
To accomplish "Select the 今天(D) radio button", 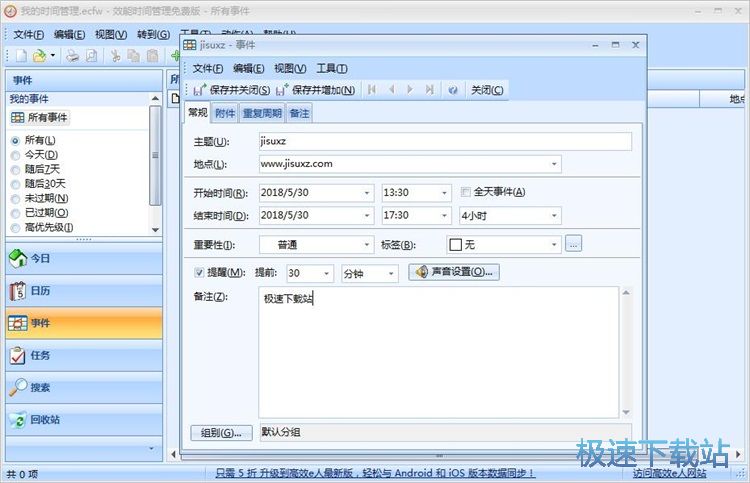I will 15,155.
